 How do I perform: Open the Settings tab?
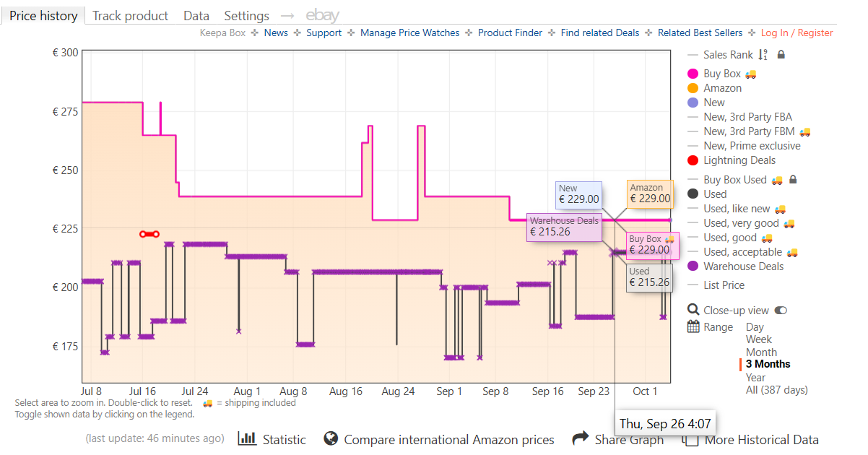point(246,16)
